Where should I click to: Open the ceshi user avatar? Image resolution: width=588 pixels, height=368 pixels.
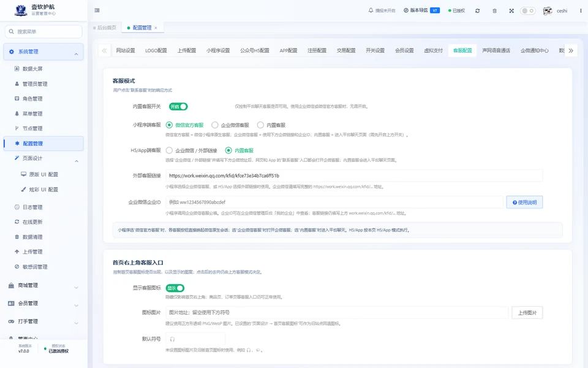click(548, 11)
